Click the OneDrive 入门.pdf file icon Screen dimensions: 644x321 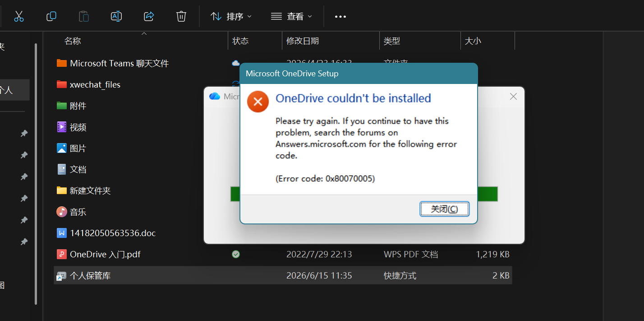(x=62, y=254)
